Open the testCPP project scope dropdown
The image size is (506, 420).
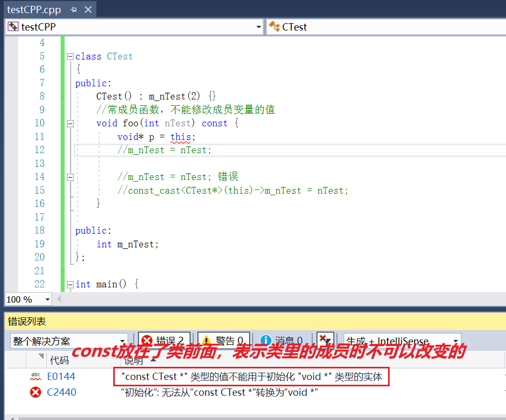click(x=259, y=27)
